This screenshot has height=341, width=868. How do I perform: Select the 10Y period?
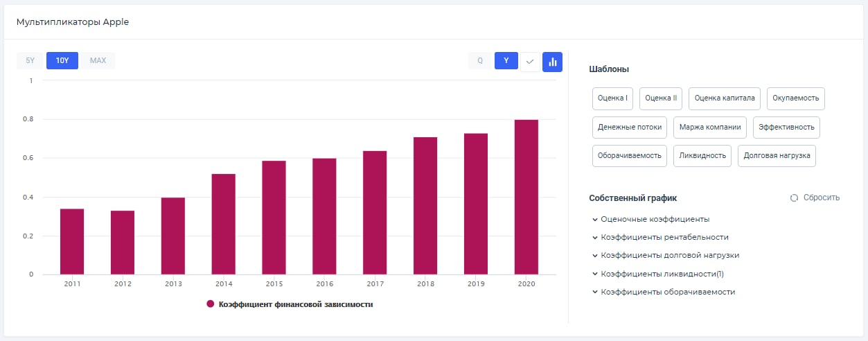pos(62,60)
